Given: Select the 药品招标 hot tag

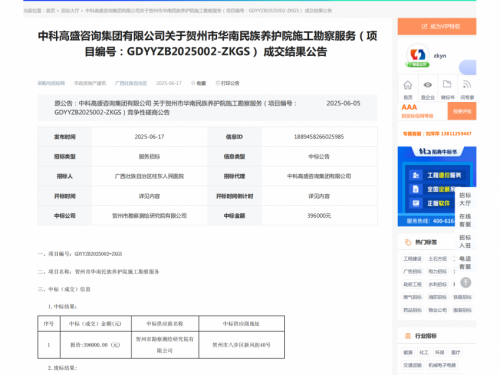Looking at the screenshot, I should click(413, 310).
